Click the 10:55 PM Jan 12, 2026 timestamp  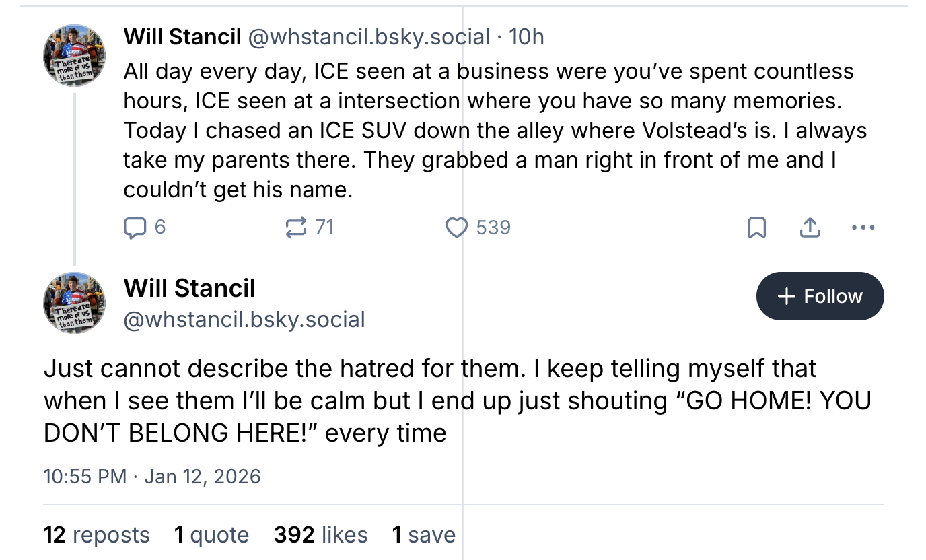point(152,477)
